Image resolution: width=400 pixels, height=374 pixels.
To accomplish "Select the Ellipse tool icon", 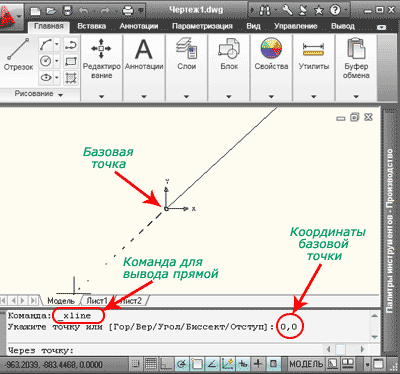I will 46,78.
